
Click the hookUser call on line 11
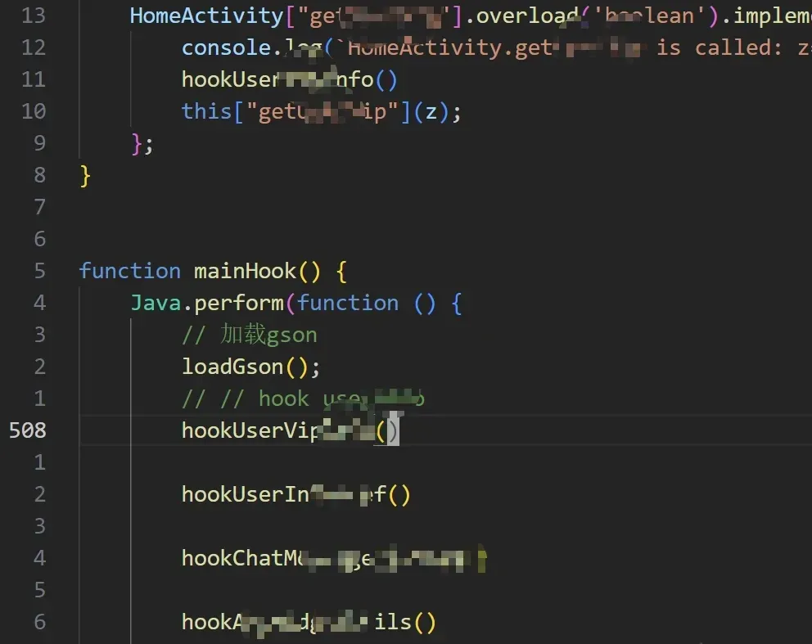(290, 79)
